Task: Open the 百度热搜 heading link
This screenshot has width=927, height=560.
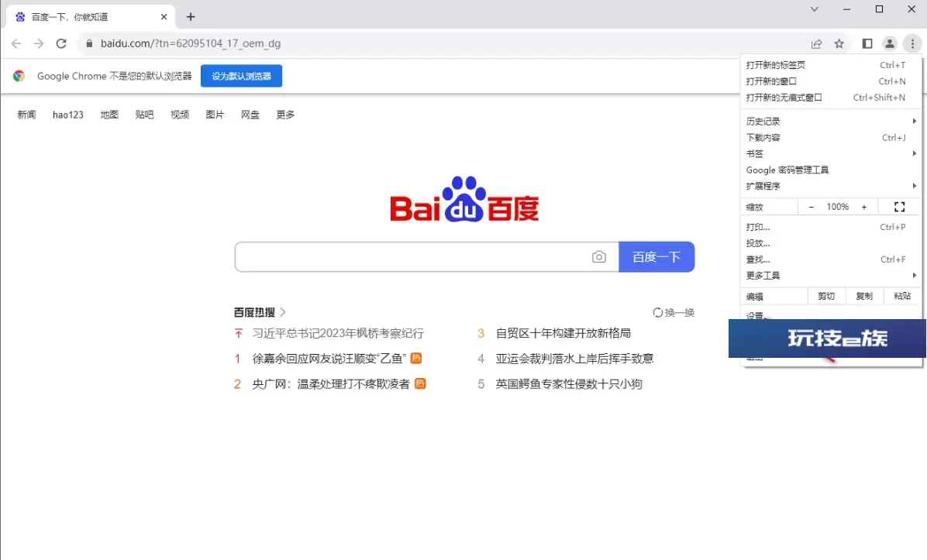Action: click(260, 312)
